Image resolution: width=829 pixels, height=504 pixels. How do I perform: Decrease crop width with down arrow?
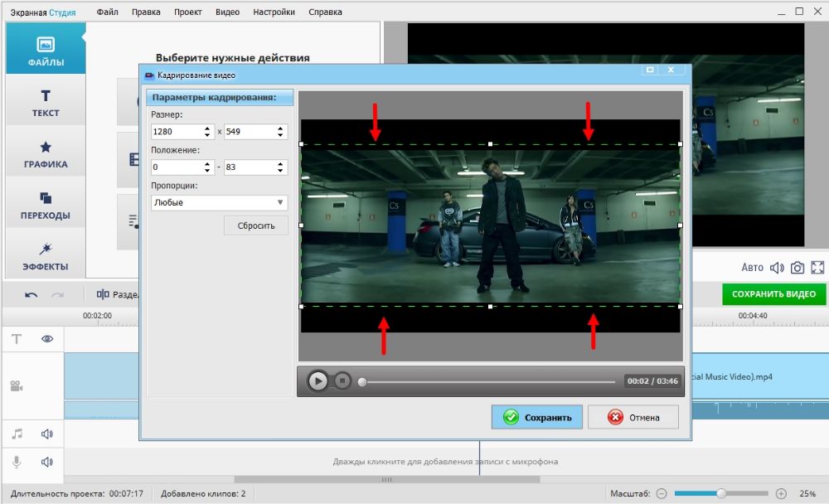point(207,135)
